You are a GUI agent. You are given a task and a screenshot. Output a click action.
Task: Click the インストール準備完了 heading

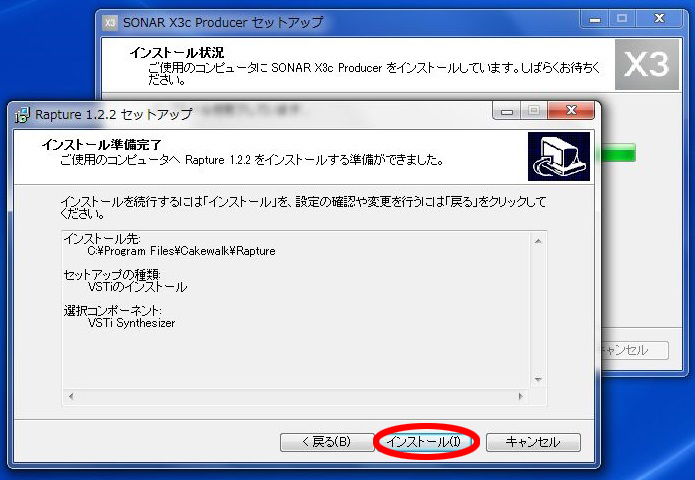tap(102, 144)
